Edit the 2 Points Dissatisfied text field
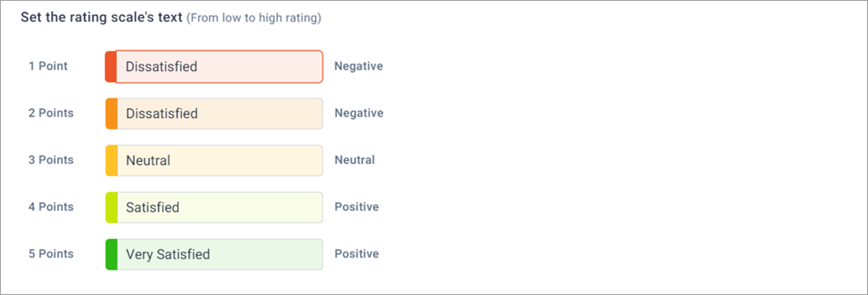Viewport: 868px width, 295px height. pos(219,114)
